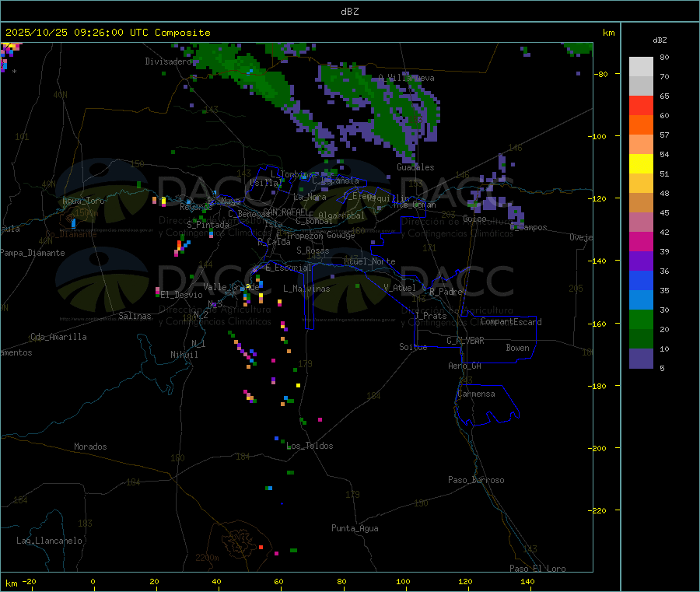Click the dBZ title at top center

point(349,11)
